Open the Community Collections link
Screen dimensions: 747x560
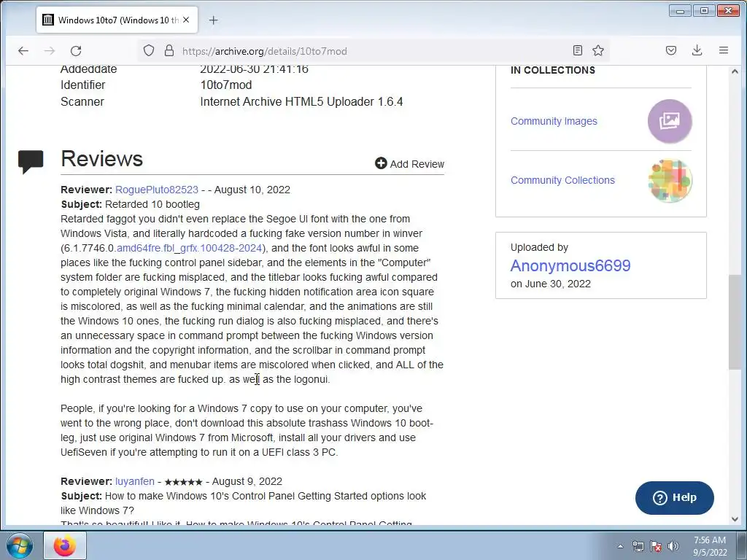(x=562, y=180)
